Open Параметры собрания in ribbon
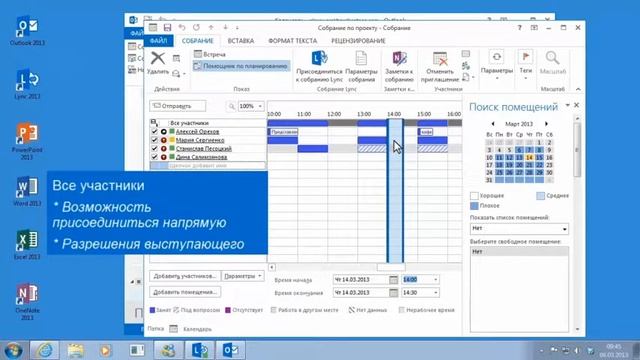640x360 pixels. [x=361, y=67]
